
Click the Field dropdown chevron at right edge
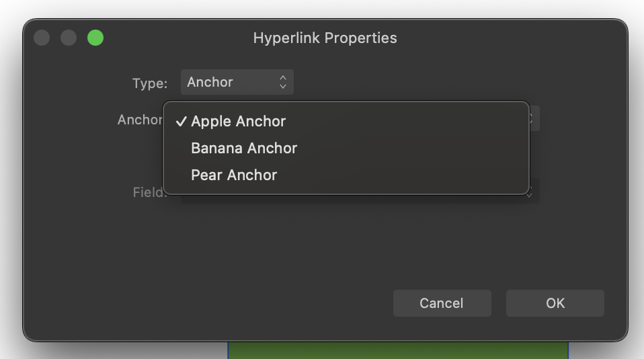click(532, 192)
